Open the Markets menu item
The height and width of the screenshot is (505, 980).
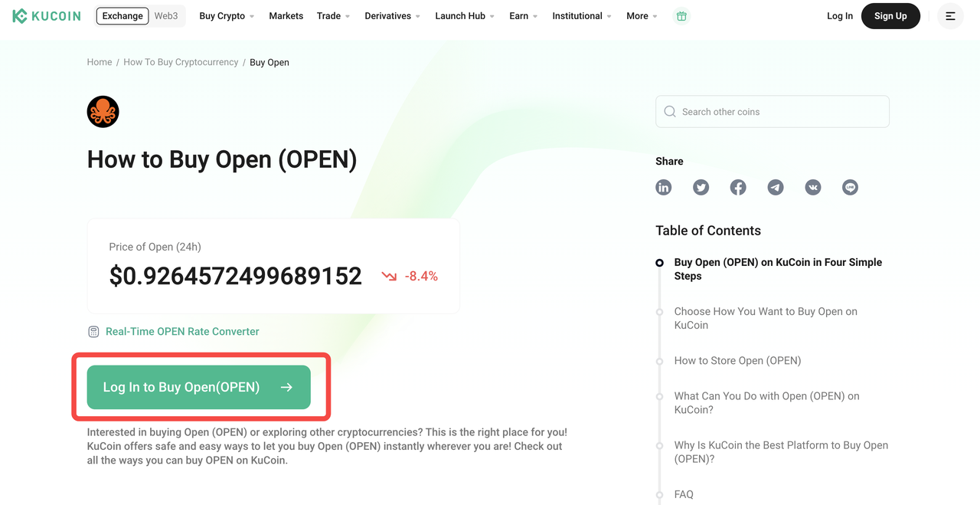pyautogui.click(x=286, y=16)
